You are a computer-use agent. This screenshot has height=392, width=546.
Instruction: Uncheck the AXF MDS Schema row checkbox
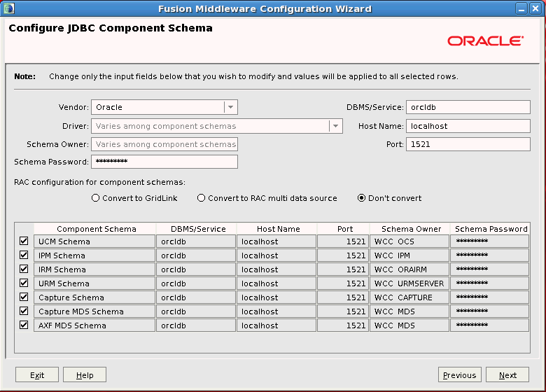[24, 325]
